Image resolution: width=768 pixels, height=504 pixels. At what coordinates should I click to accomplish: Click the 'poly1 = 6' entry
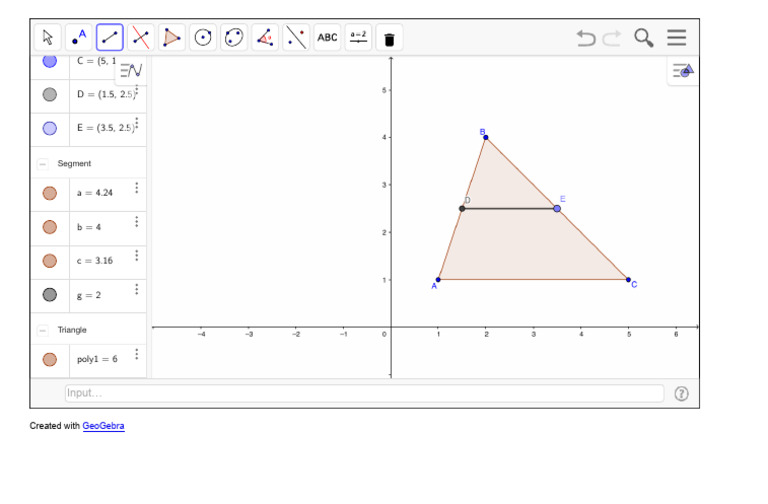coord(97,359)
